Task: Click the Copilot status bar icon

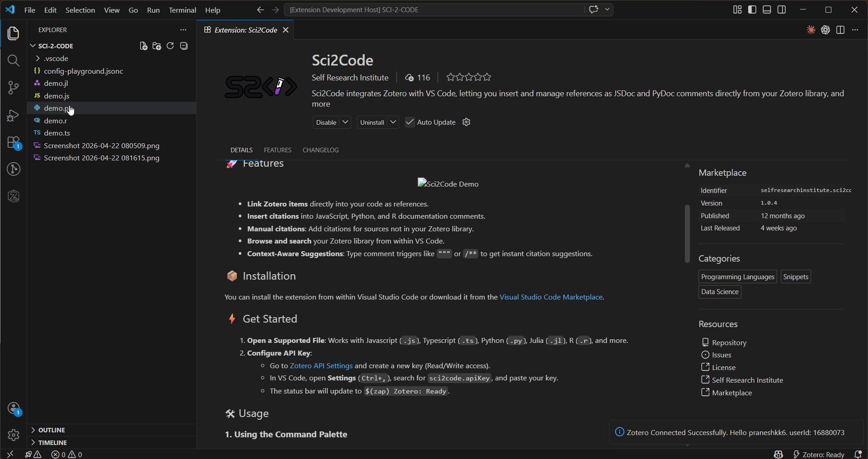Action: pos(778,454)
